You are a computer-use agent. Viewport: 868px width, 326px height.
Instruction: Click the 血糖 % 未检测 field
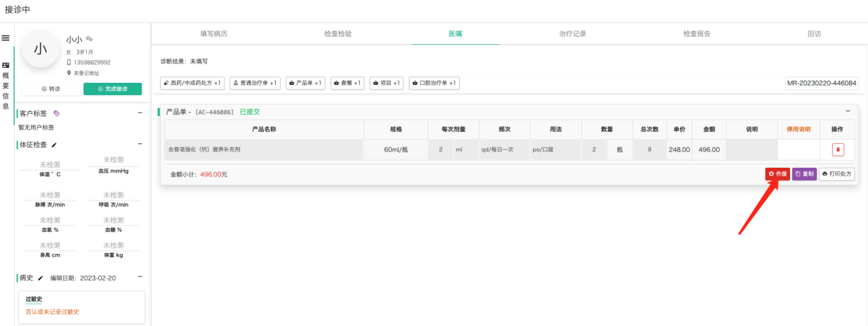pos(113,220)
